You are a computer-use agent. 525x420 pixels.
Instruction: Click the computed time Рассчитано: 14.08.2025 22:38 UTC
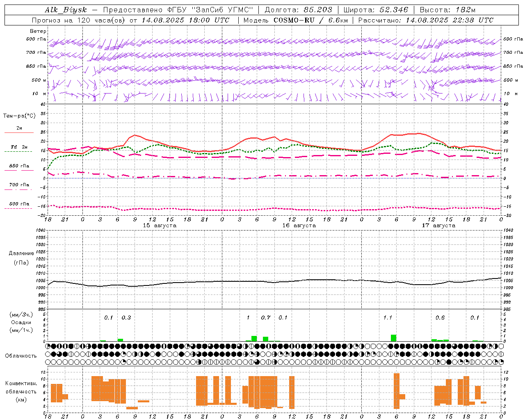[426, 20]
